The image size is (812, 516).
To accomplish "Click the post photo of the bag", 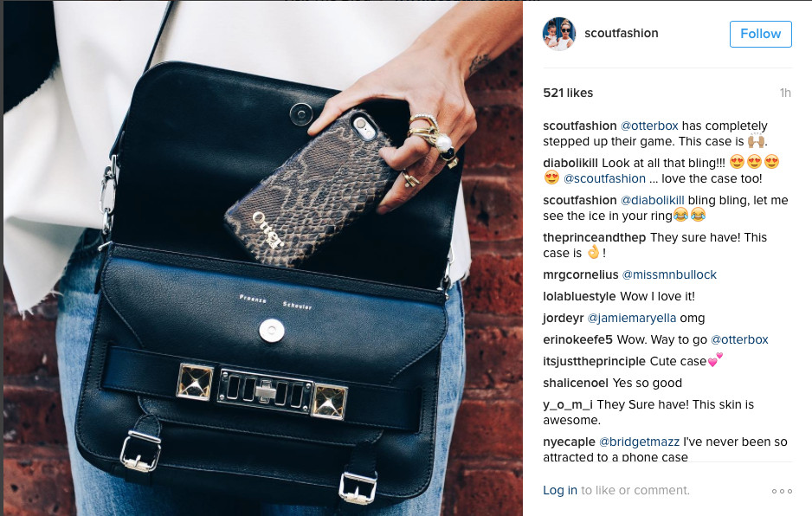I will [x=262, y=258].
